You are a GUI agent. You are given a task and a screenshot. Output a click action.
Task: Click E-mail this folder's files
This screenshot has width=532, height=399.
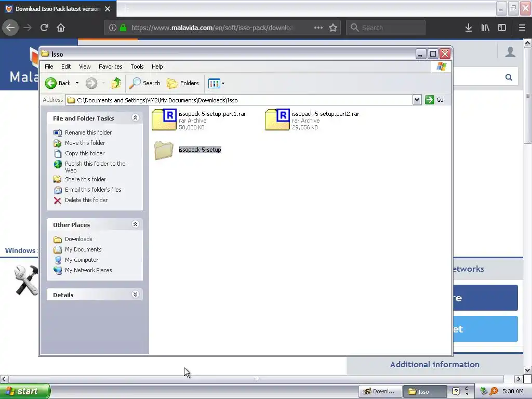[x=93, y=190]
